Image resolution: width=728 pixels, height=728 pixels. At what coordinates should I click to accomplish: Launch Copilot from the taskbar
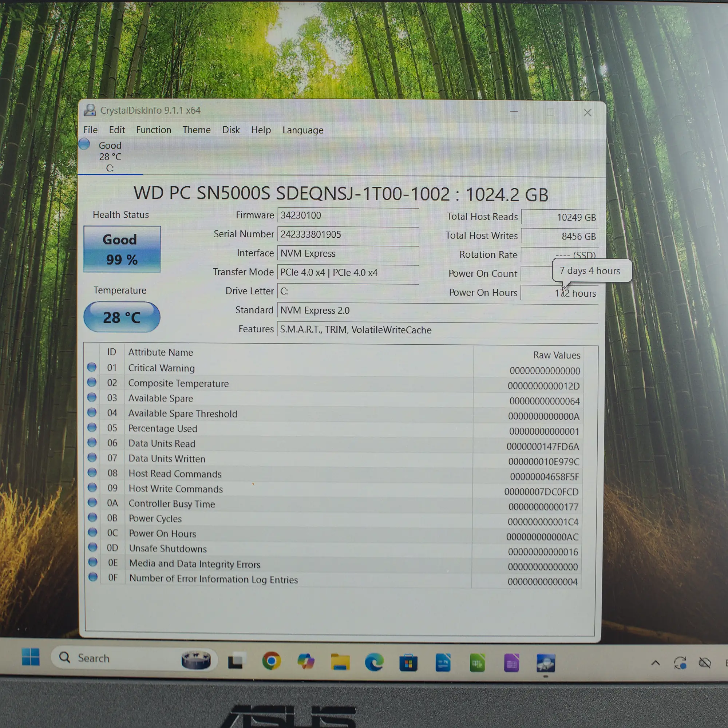[306, 661]
